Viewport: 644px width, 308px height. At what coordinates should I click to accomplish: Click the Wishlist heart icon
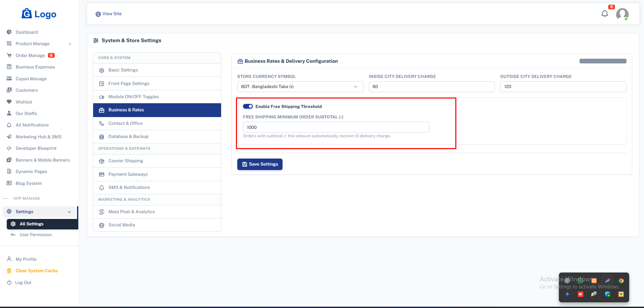click(9, 102)
